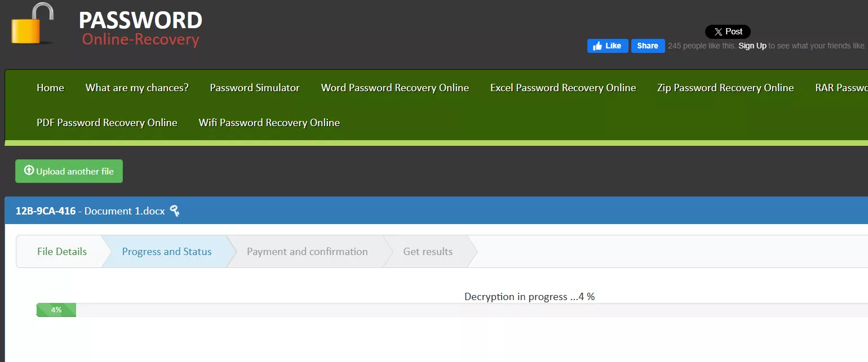868x362 pixels.
Task: Click the Facebook Share button
Action: coord(648,46)
